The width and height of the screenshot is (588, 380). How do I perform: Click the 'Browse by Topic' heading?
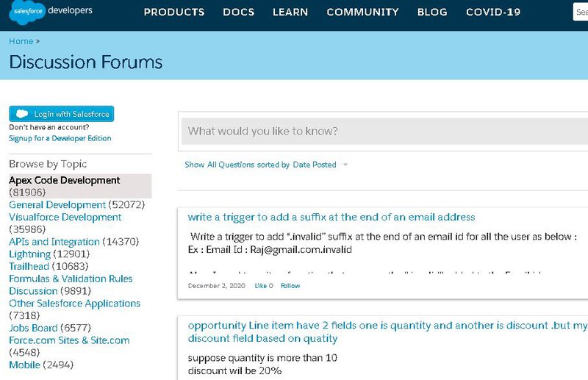[x=48, y=164]
